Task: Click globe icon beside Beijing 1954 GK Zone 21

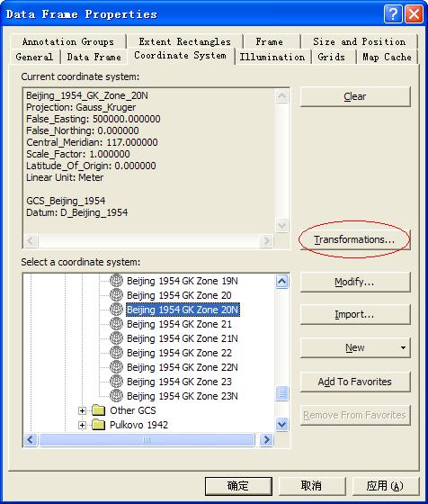Action: point(116,324)
